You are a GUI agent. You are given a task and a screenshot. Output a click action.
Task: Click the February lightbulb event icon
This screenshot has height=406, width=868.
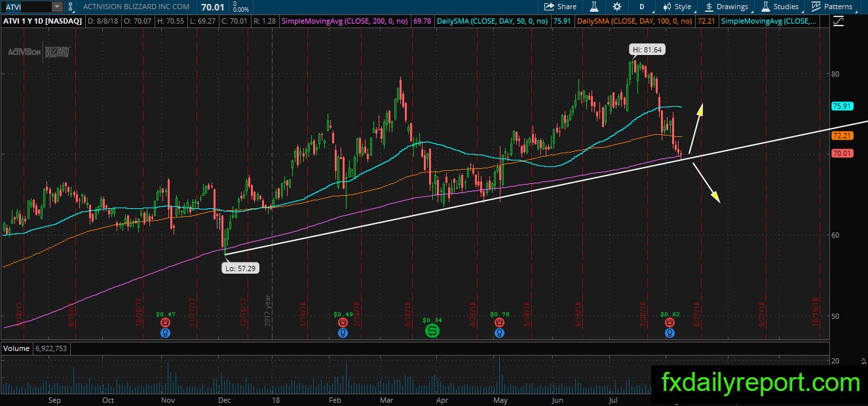[x=343, y=333]
